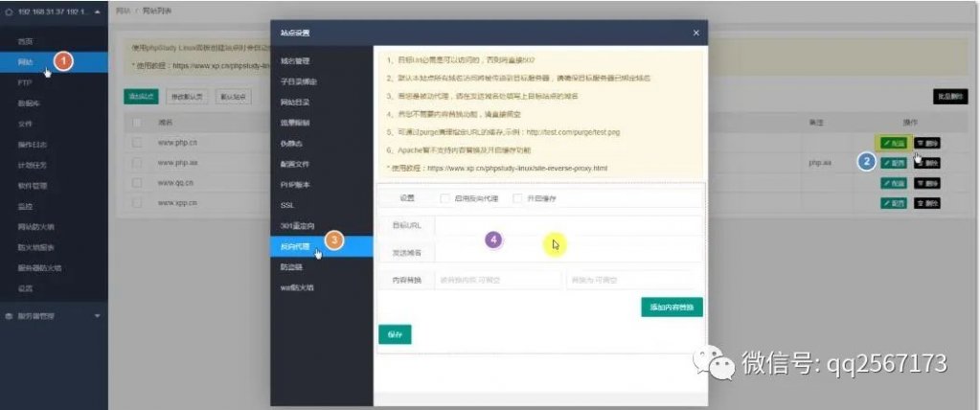The width and height of the screenshot is (980, 410).
Task: Switch to 网站目录 tab in dialog
Action: (295, 102)
